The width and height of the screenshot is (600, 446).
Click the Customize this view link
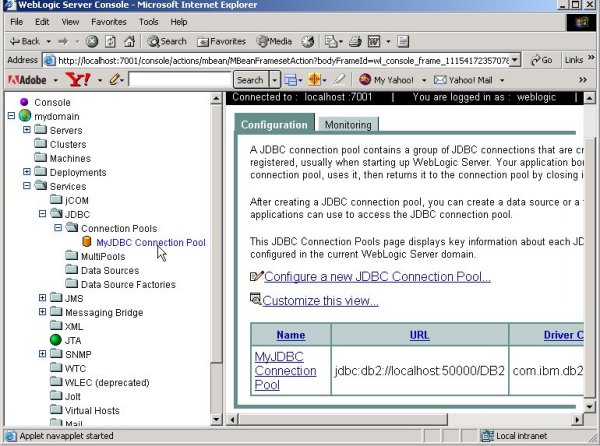tap(320, 301)
